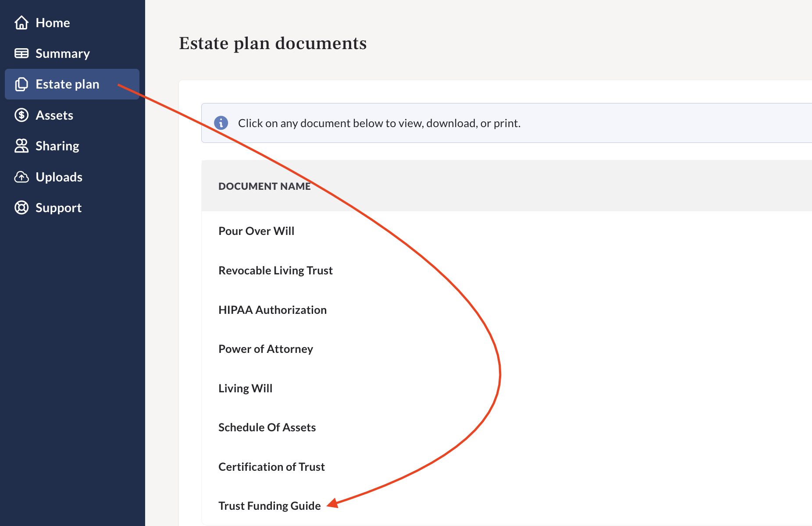Open the Certification of Trust

click(271, 466)
